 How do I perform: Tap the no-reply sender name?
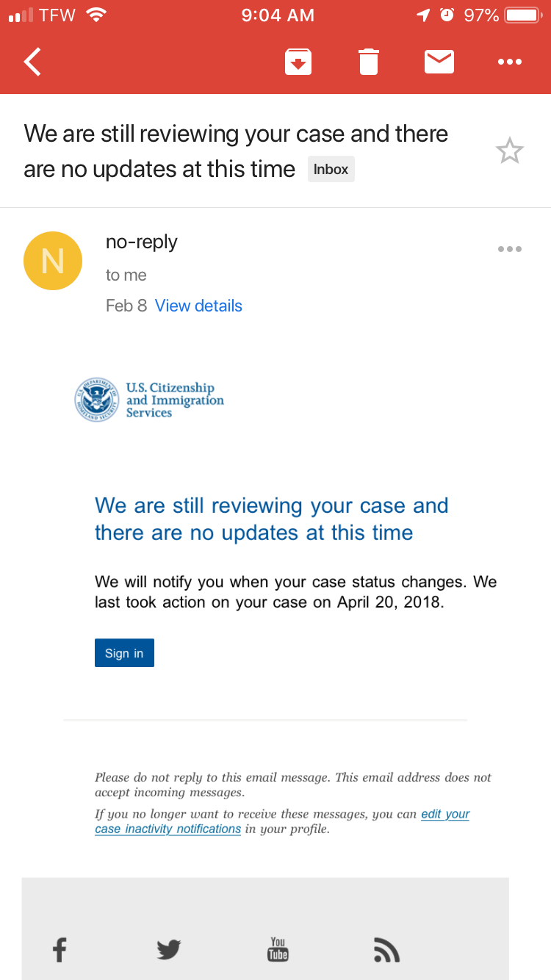[x=142, y=242]
